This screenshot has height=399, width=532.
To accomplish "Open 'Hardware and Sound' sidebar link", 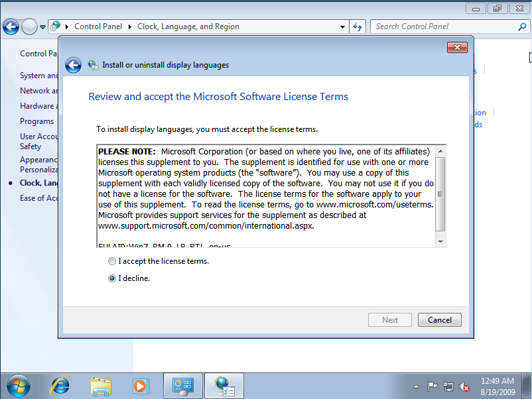I will point(38,106).
